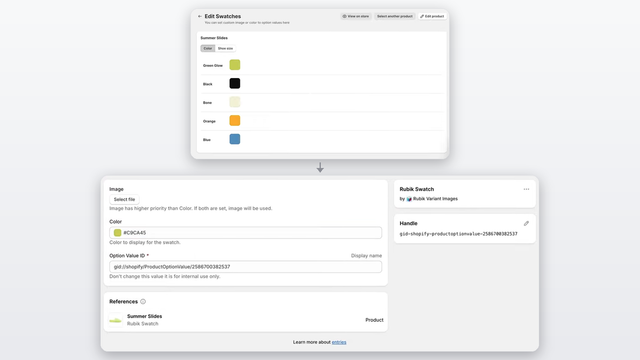The width and height of the screenshot is (640, 360).
Task: Open the three-dot menu on Rubik Swatch card
Action: [526, 189]
